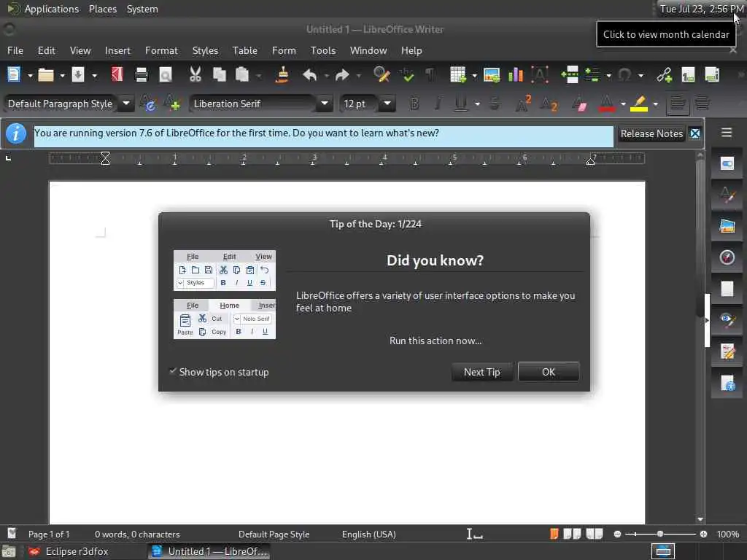Click Insert Footnote icon
Image resolution: width=747 pixels, height=560 pixels.
point(688,75)
